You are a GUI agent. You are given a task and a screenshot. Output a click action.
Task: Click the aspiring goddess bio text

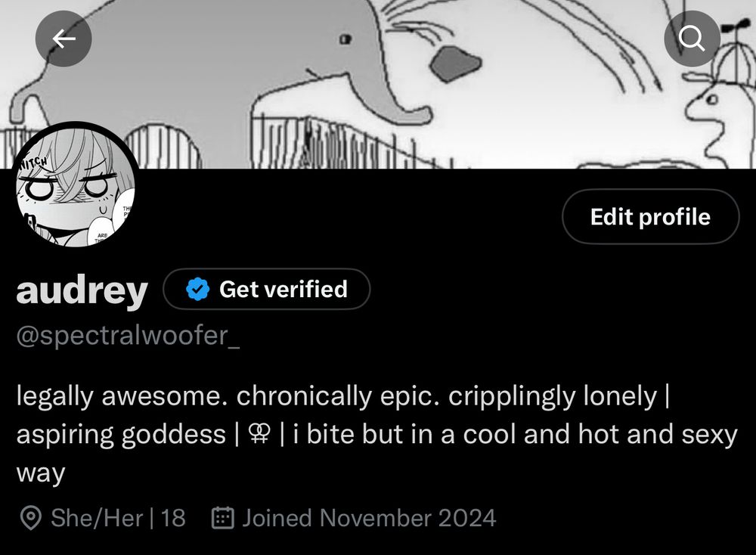point(121,434)
